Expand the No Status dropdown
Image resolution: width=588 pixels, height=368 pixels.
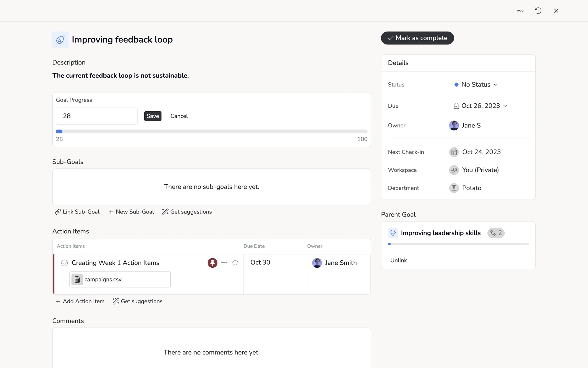pyautogui.click(x=476, y=85)
